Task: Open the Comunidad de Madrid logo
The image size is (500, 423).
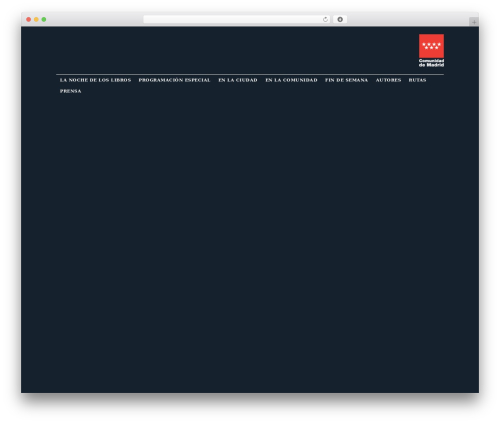Action: 431,50
